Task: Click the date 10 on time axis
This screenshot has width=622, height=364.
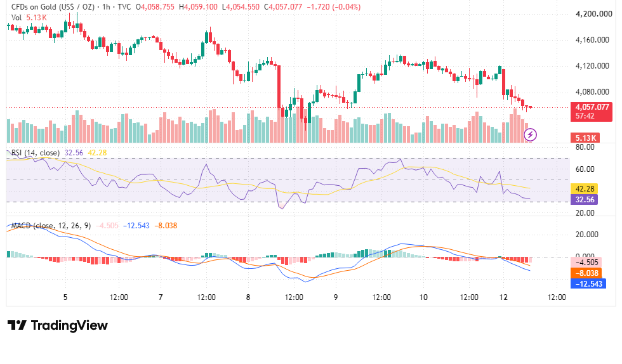Action: click(x=423, y=297)
